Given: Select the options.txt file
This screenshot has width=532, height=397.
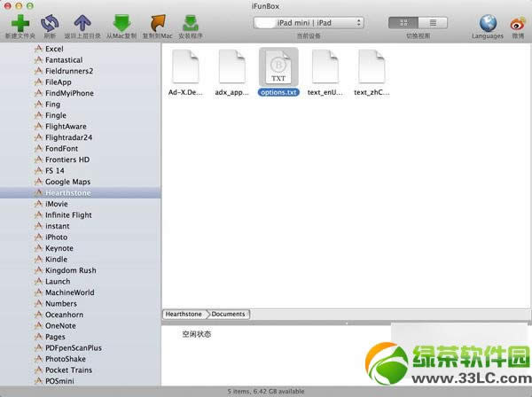Looking at the screenshot, I should pyautogui.click(x=278, y=69).
